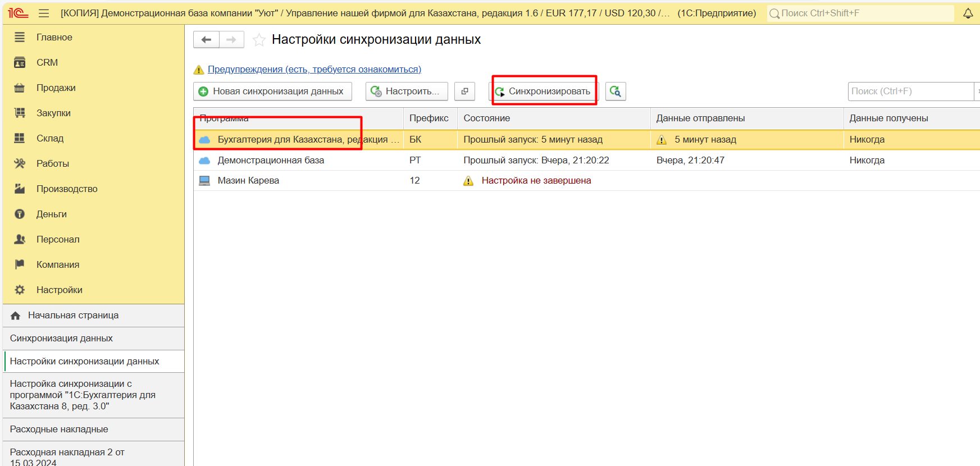Screen dimensions: 980x466
Task: Click the forward navigation arrow
Action: click(231, 40)
